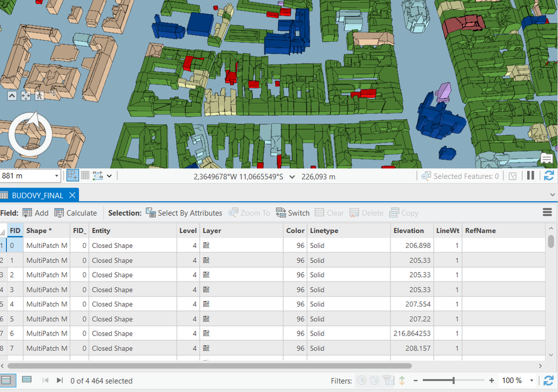
Task: Select the full extent navigator button
Action: coord(26,96)
